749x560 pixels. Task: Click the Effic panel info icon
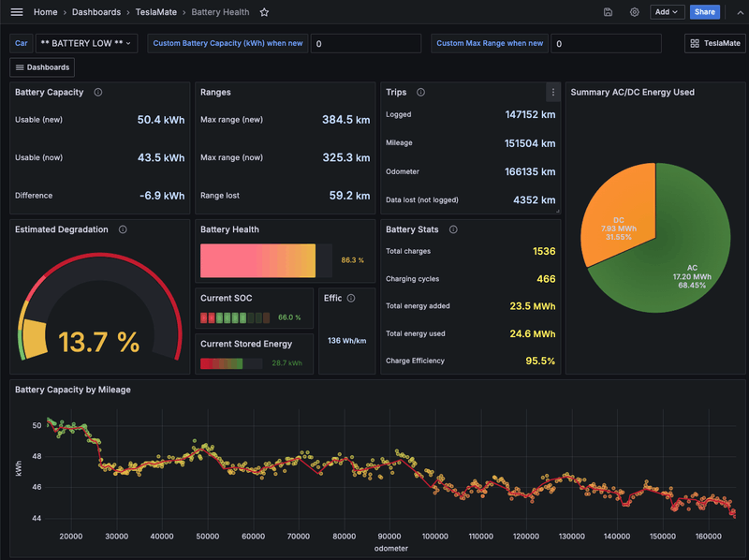(x=351, y=298)
